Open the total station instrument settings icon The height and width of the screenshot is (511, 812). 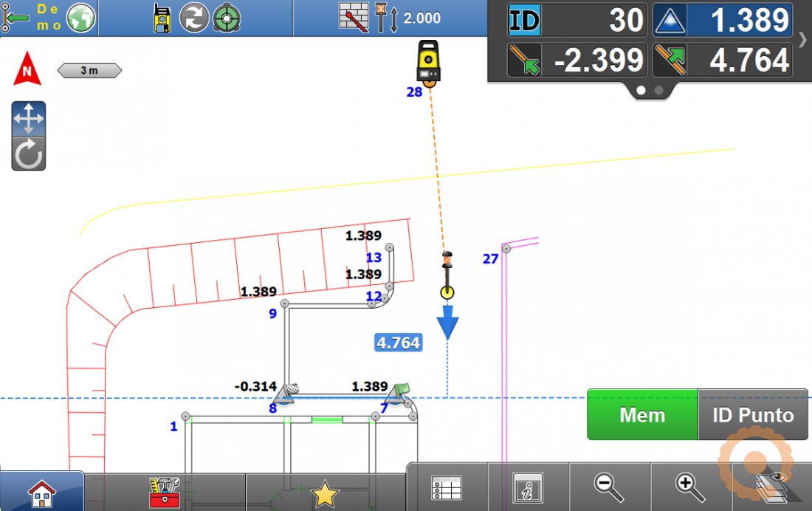pos(162,18)
